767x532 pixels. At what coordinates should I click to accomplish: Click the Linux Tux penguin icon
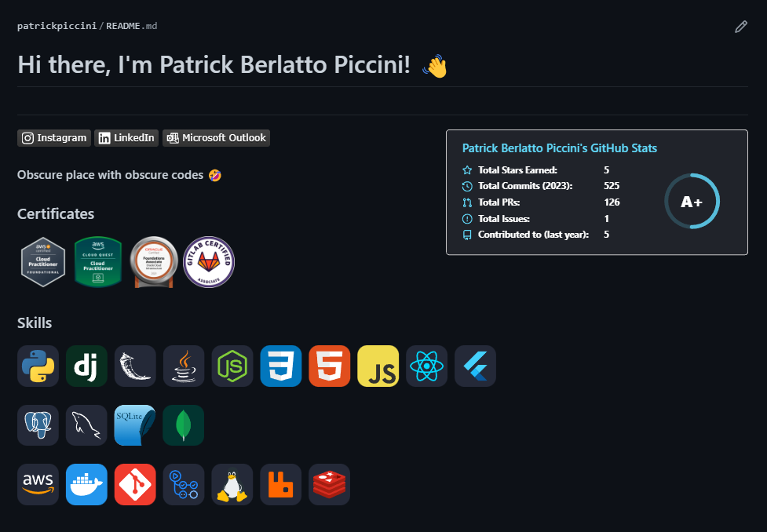click(232, 485)
